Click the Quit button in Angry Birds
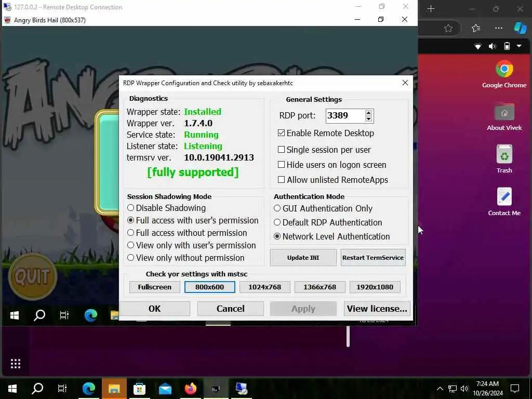 (33, 276)
